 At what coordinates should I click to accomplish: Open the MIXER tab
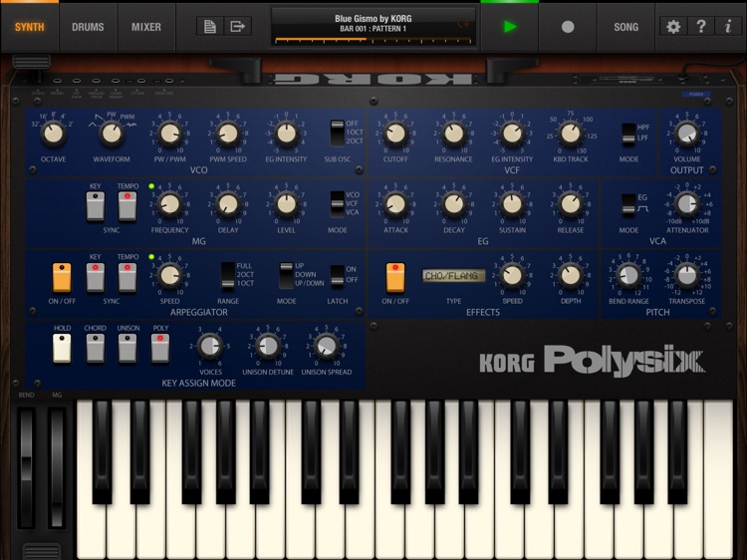tap(146, 27)
